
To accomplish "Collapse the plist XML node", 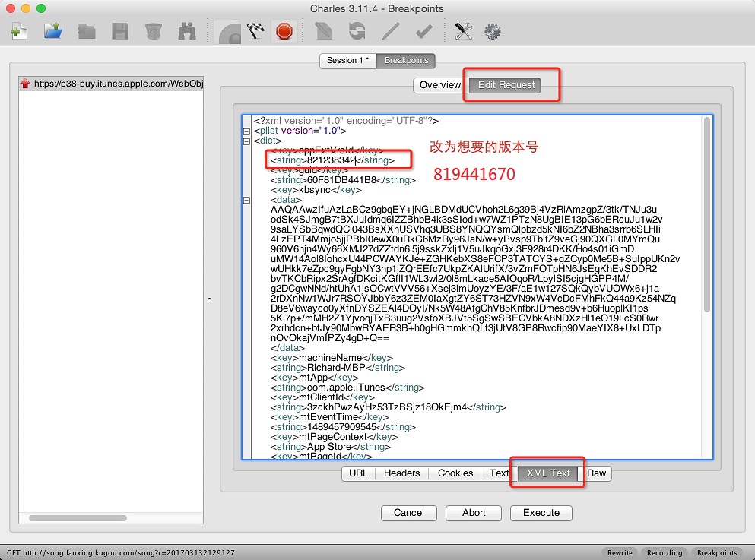I will [246, 131].
